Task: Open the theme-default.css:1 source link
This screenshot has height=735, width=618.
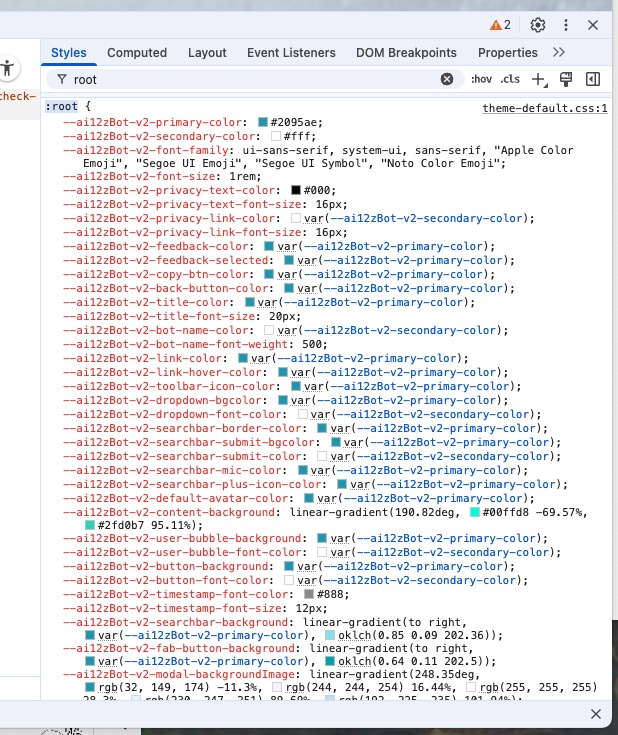Action: point(545,107)
